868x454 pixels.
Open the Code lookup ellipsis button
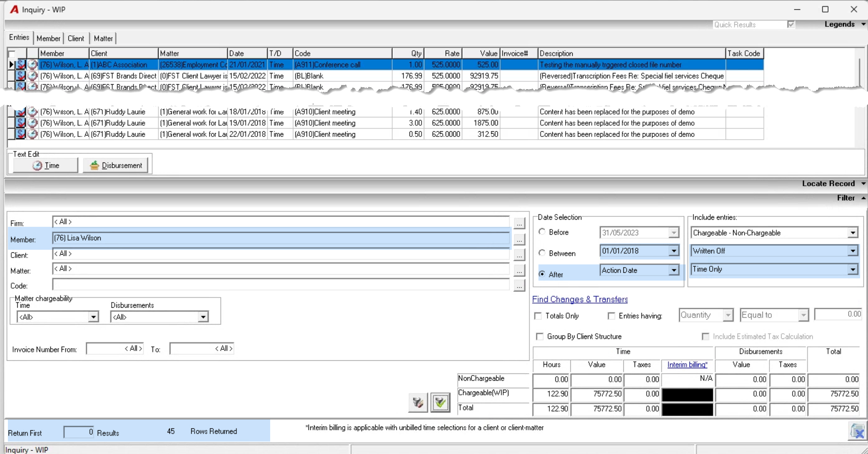[519, 286]
